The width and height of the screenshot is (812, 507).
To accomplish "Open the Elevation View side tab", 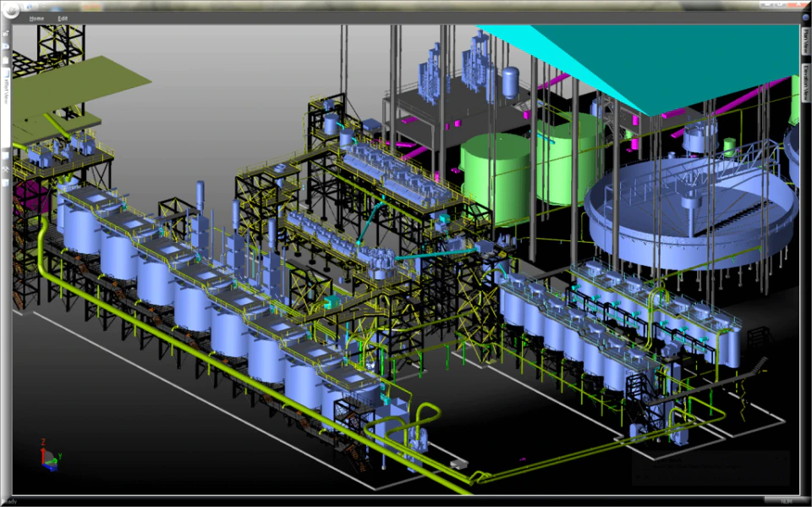I will [x=806, y=83].
